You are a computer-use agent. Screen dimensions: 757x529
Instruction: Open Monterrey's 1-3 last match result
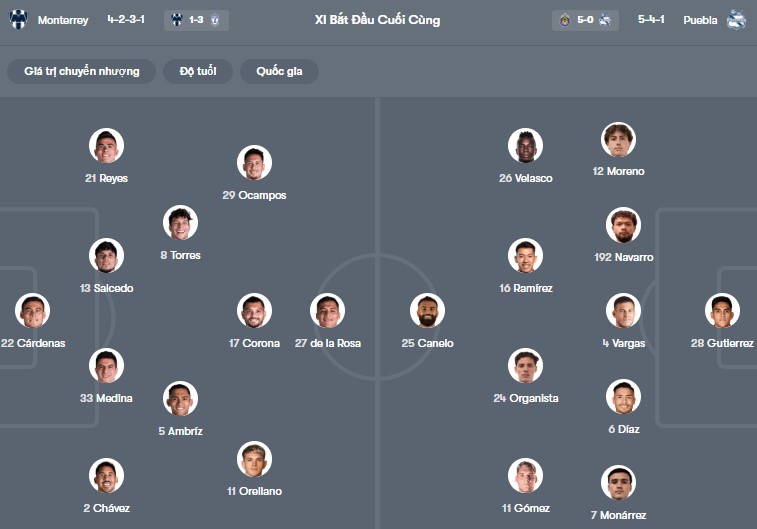[196, 19]
